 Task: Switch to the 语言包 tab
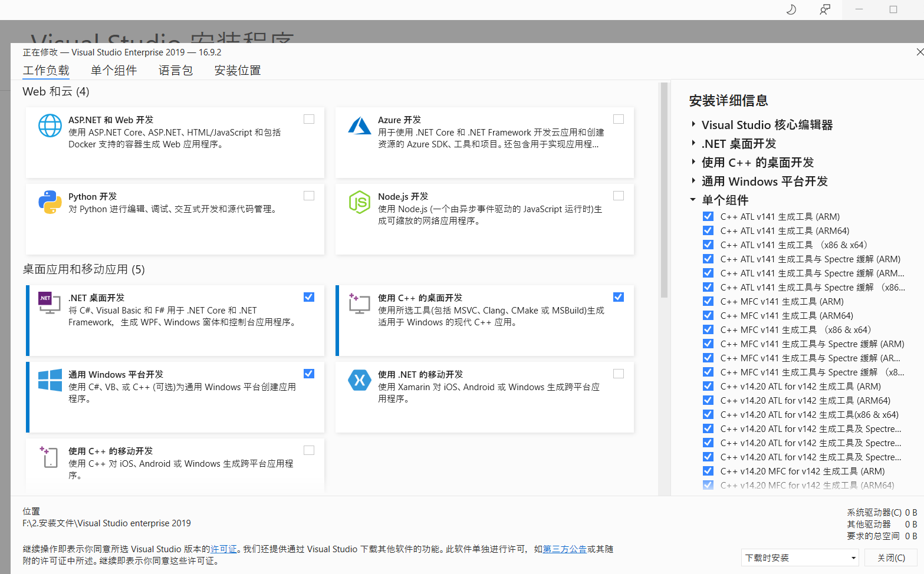point(176,71)
